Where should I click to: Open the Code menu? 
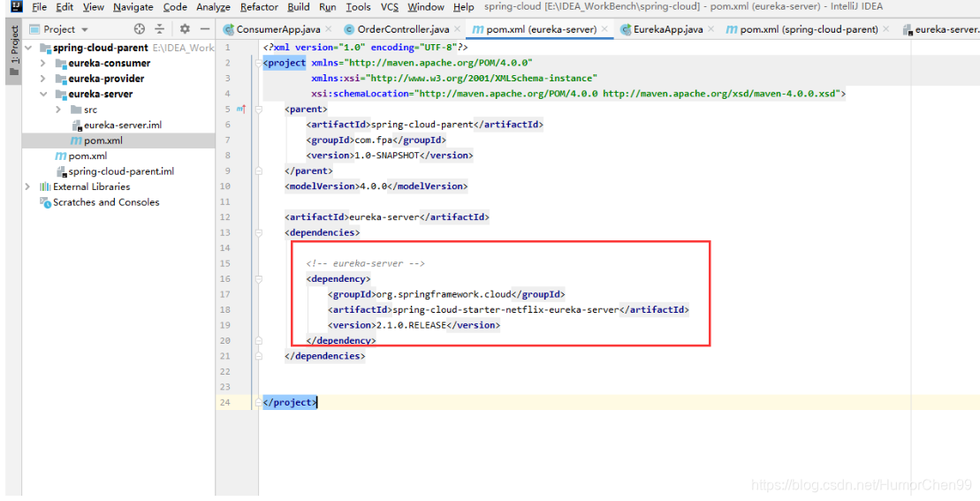pos(175,7)
